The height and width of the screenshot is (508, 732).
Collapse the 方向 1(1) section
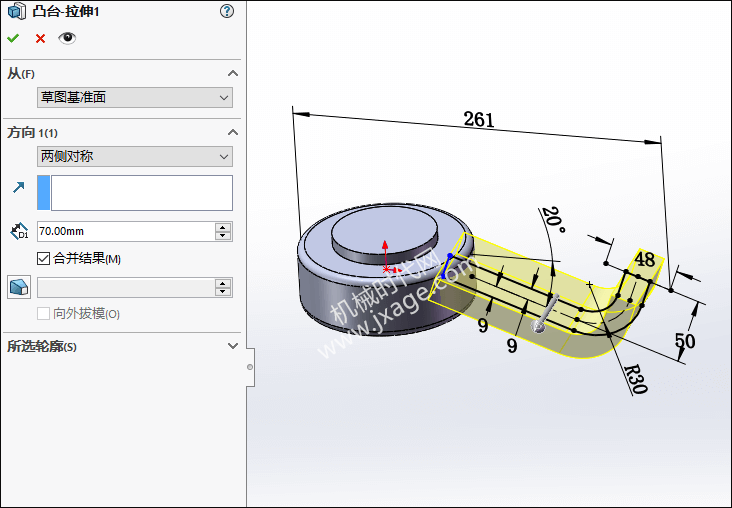[232, 133]
